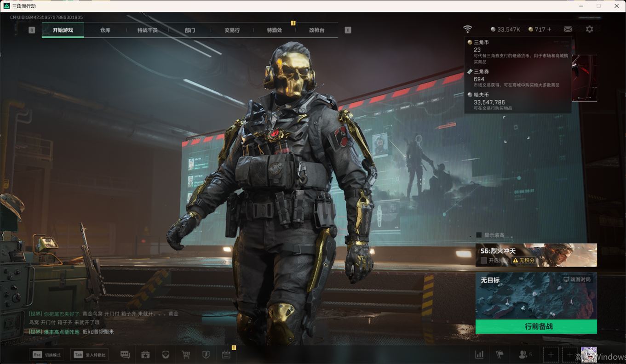Open the bar chart statistics icon

[479, 354]
